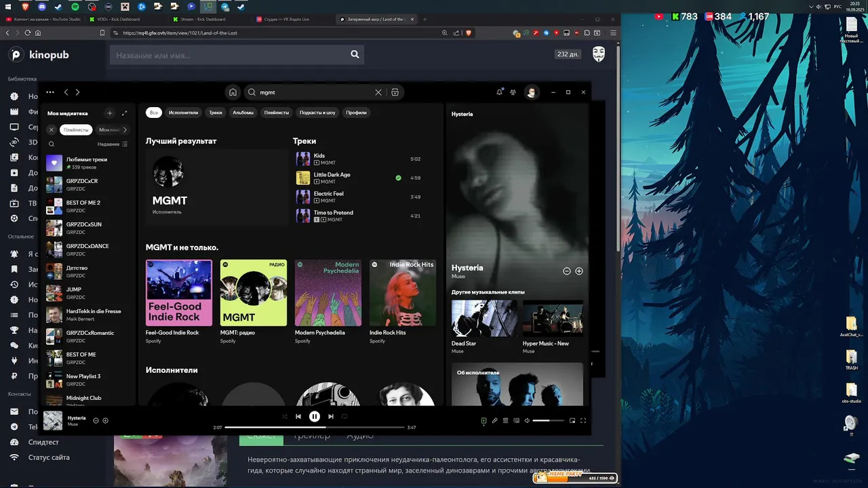868x488 pixels.
Task: Open Spotify home via house icon
Action: pos(233,92)
